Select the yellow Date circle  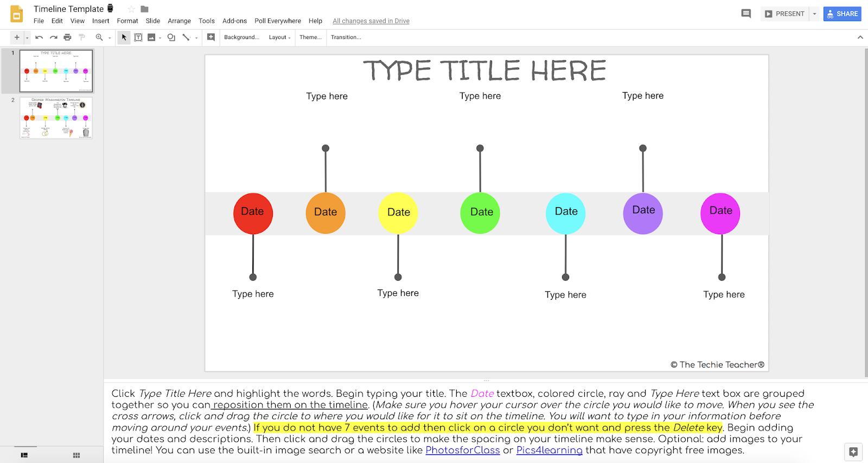[398, 213]
